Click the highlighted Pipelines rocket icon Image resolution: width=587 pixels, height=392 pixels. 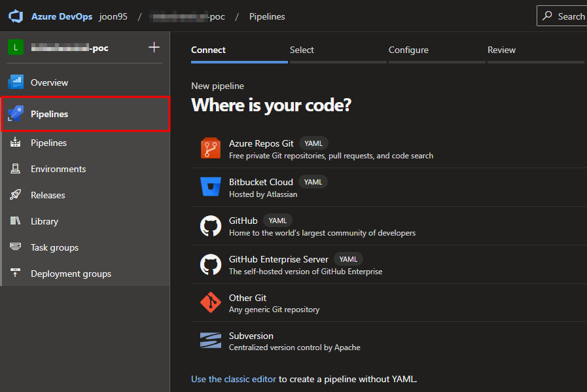tap(16, 113)
